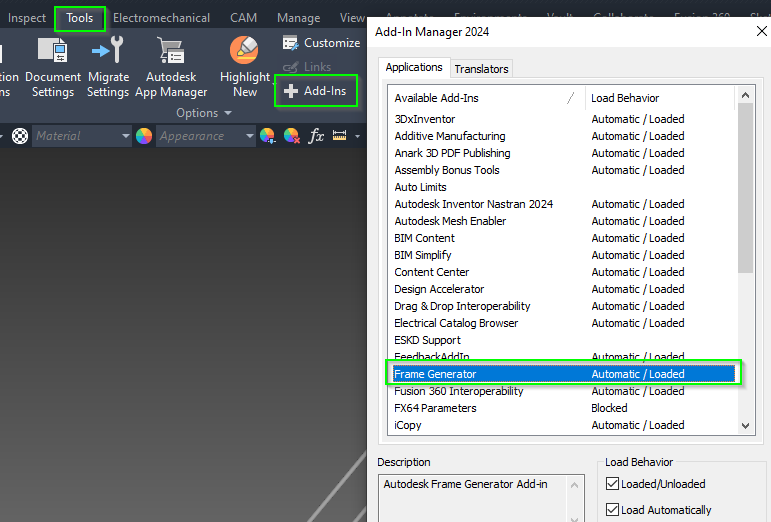The height and width of the screenshot is (522, 771).
Task: Select the Auto Limits add-in
Action: (x=563, y=187)
